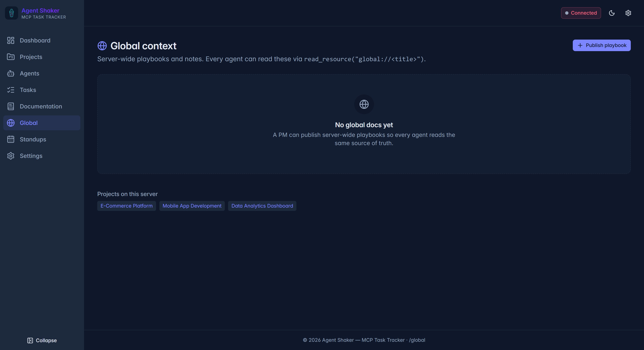Click the Projects folder icon
The height and width of the screenshot is (350, 644).
tap(11, 57)
